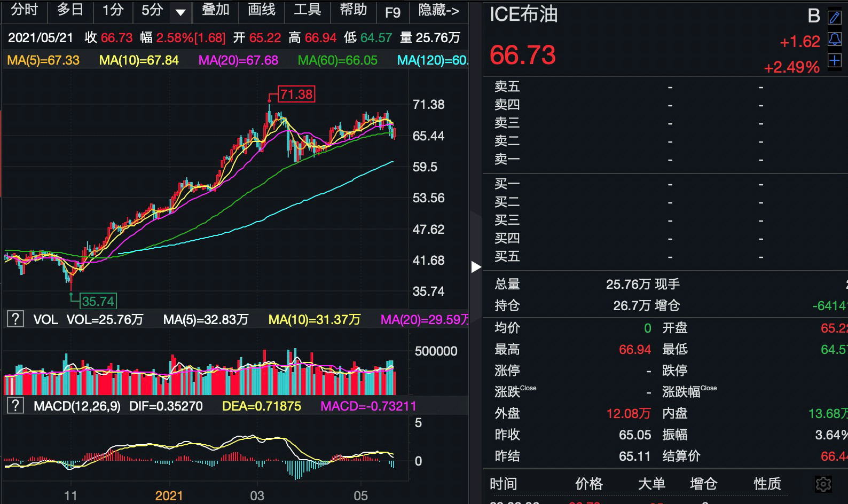Add ICE布油 to watchlist with plus icon
The width and height of the screenshot is (848, 504).
(x=834, y=61)
